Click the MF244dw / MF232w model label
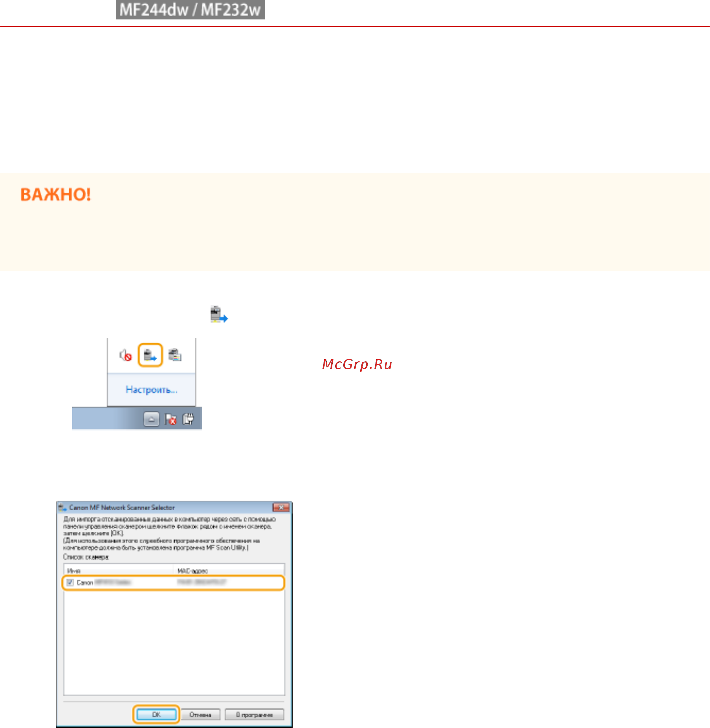The image size is (710, 728). coord(191,10)
